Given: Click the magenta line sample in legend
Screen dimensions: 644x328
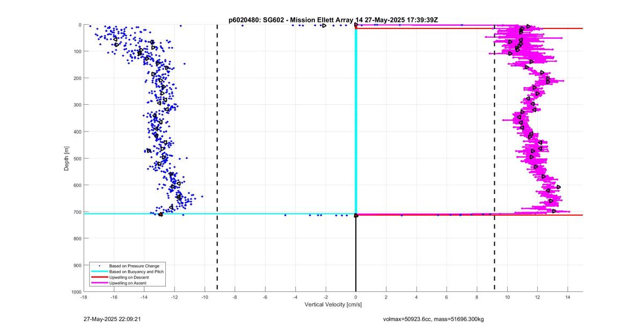Looking at the screenshot, I should pyautogui.click(x=99, y=283).
